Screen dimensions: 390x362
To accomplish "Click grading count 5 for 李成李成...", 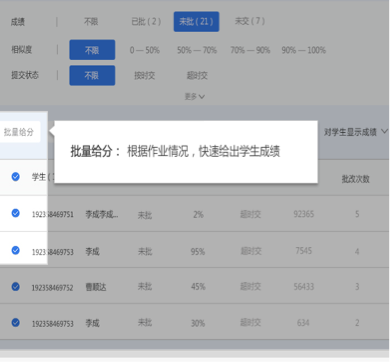I will coord(357,214).
